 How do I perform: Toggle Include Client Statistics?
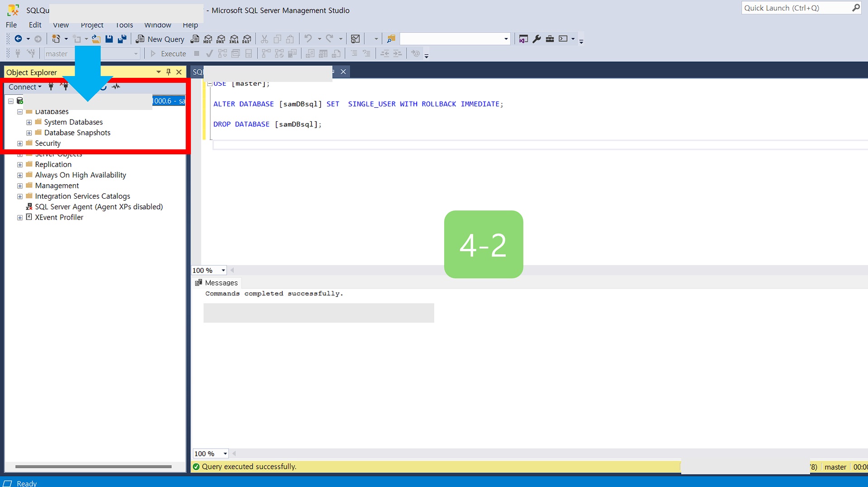(x=292, y=53)
